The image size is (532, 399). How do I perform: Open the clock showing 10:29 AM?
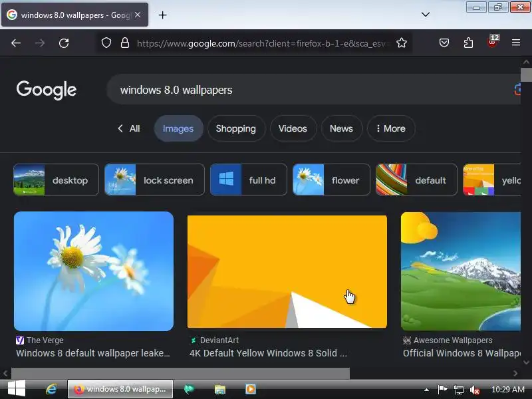click(508, 390)
